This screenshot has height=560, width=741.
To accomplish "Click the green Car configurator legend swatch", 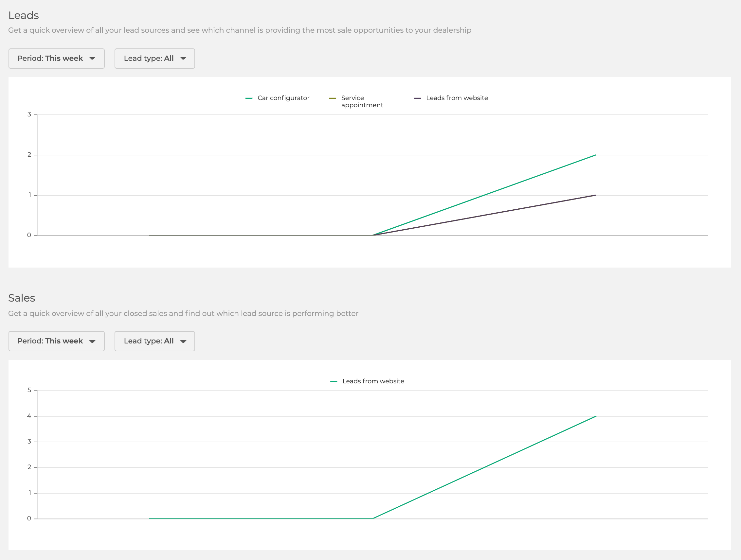I will pyautogui.click(x=248, y=98).
